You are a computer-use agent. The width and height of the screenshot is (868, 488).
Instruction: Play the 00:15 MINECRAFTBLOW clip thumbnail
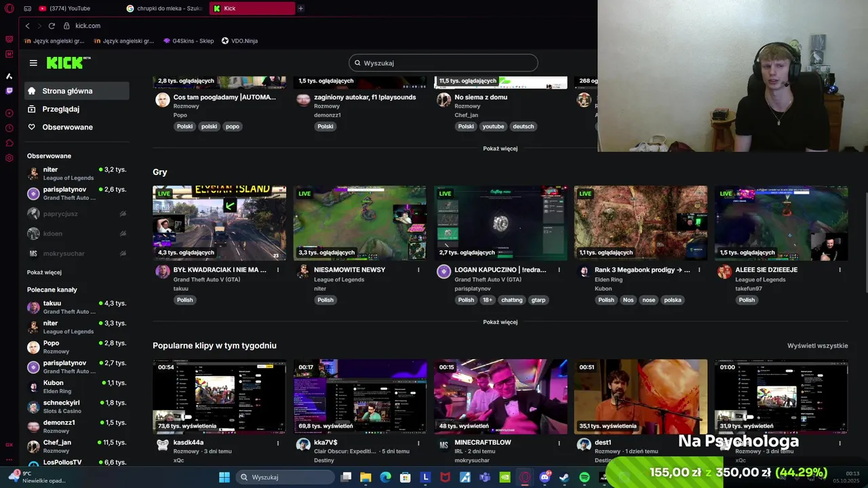click(x=500, y=396)
